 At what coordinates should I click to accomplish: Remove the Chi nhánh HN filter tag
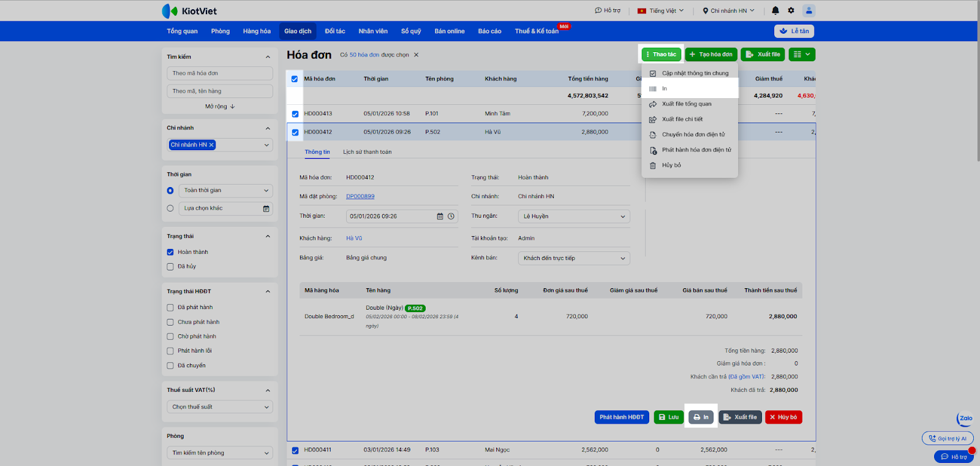[x=211, y=145]
